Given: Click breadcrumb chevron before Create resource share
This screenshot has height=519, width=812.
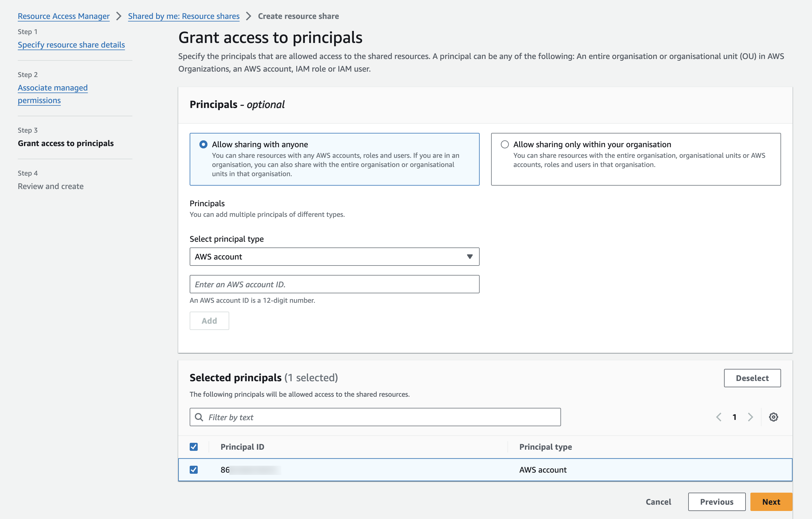Looking at the screenshot, I should [248, 16].
